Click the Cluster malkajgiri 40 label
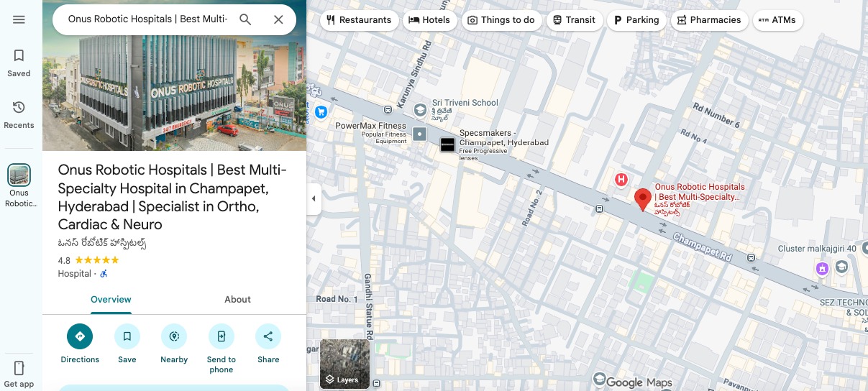 [x=817, y=249]
